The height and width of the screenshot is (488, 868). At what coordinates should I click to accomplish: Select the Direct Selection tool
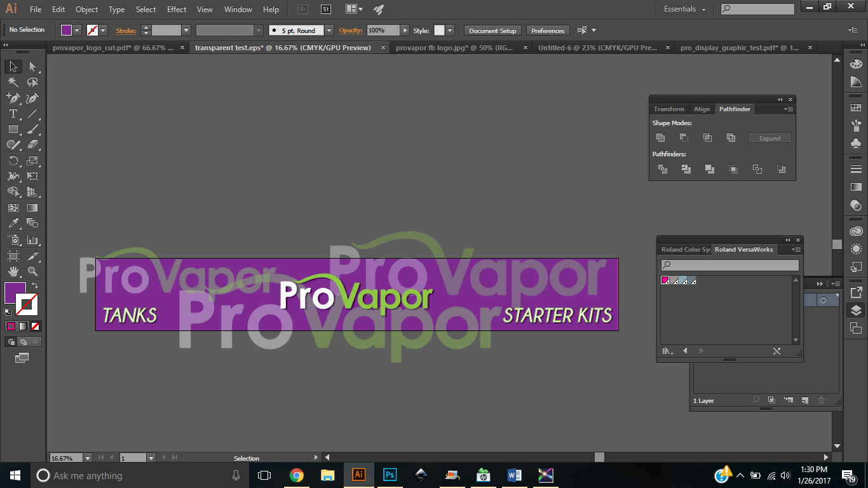pyautogui.click(x=32, y=67)
